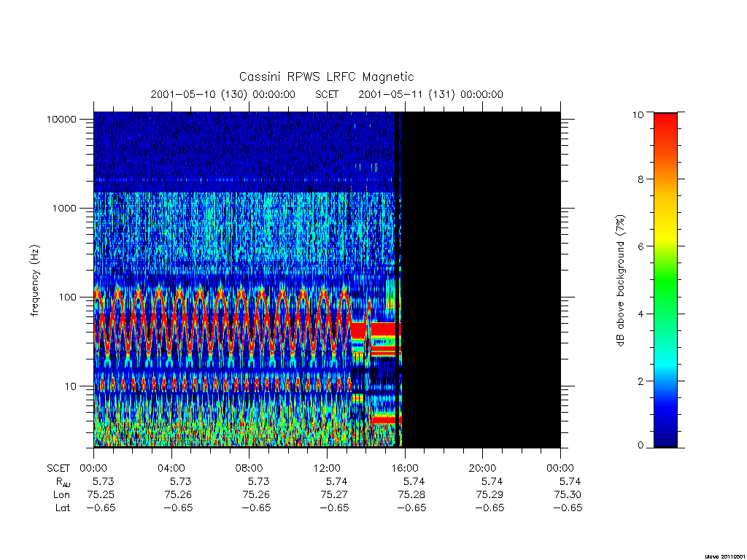Click the Lon row label below the plot

(61, 495)
